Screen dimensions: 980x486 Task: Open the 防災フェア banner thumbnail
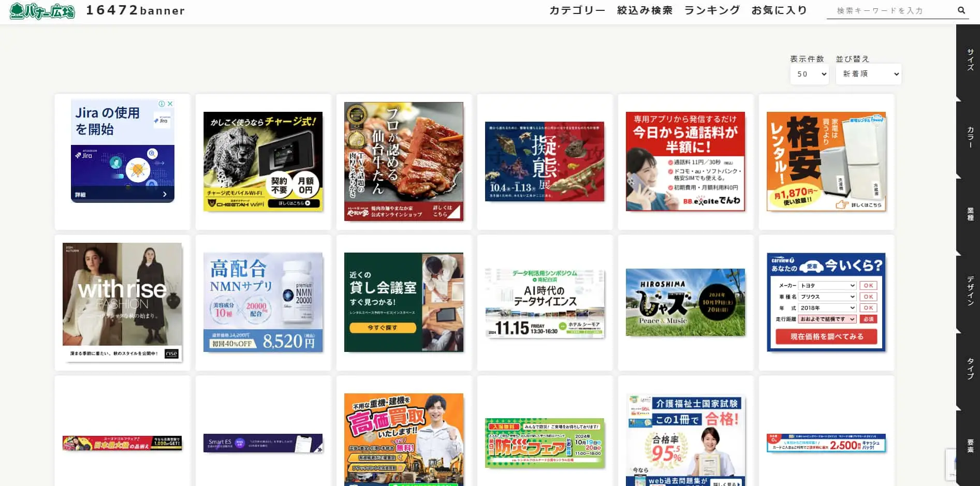point(545,443)
